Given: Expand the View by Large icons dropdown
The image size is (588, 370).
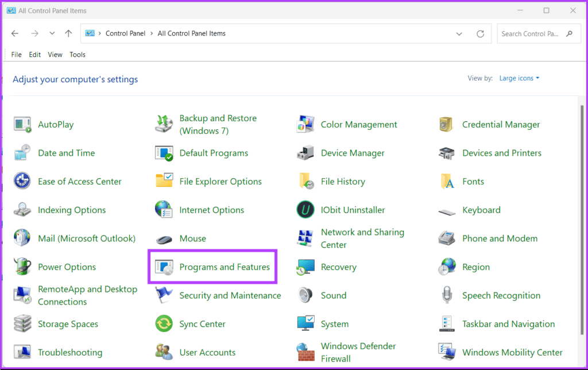Looking at the screenshot, I should pyautogui.click(x=520, y=78).
